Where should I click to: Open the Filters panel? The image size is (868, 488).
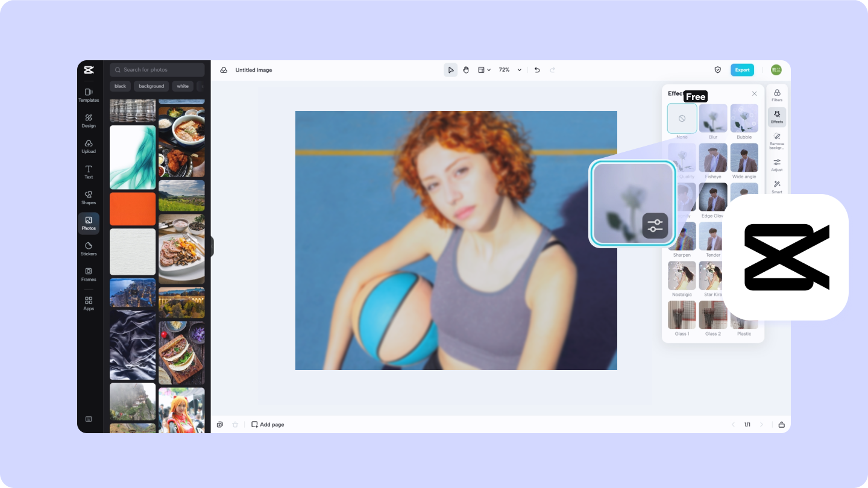click(777, 95)
